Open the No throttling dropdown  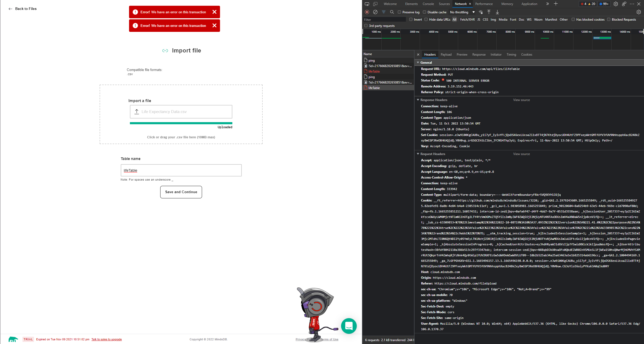pyautogui.click(x=462, y=12)
